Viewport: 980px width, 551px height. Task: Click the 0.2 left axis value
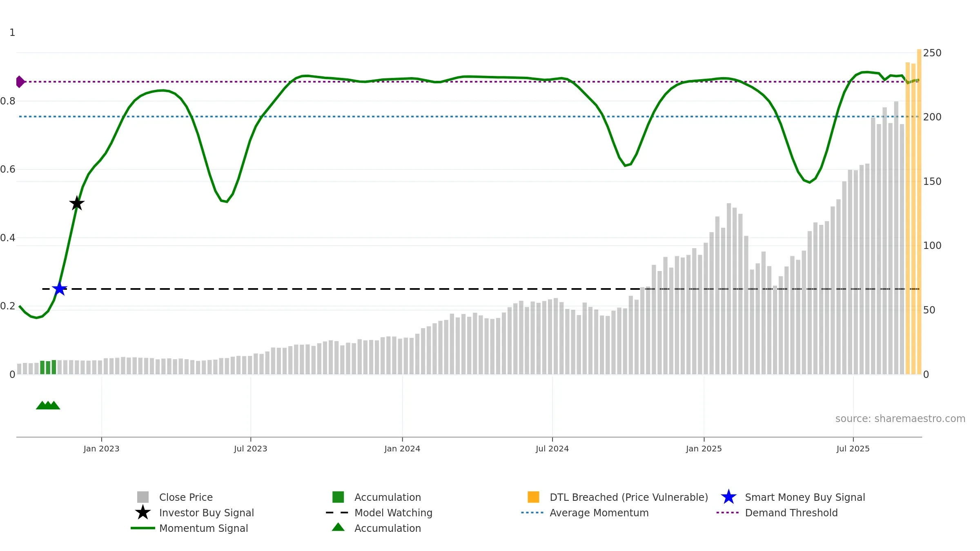tap(8, 306)
